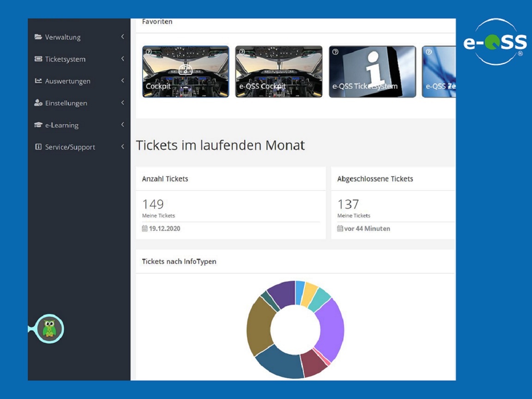This screenshot has height=399, width=532.
Task: Click the Service/Support info icon
Action: (x=38, y=146)
